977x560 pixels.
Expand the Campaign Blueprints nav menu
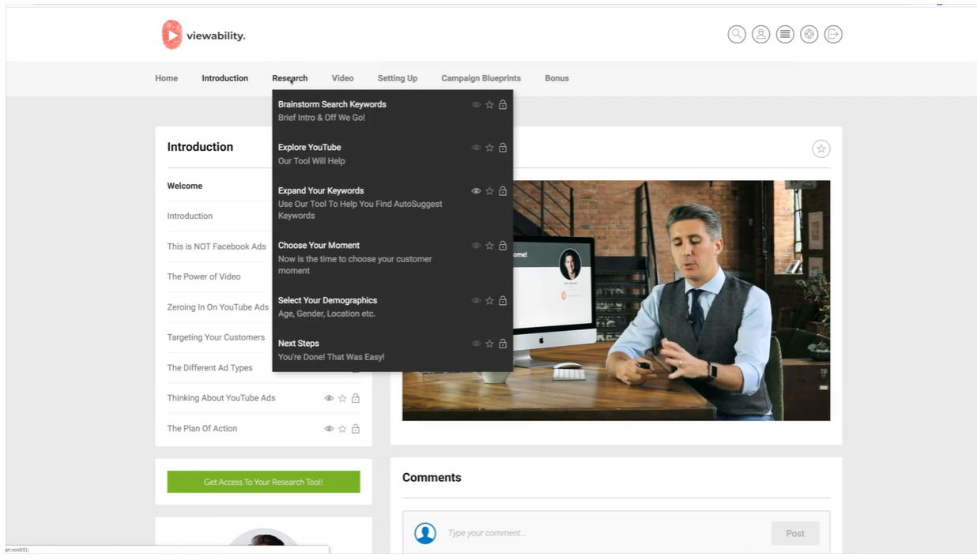click(481, 78)
